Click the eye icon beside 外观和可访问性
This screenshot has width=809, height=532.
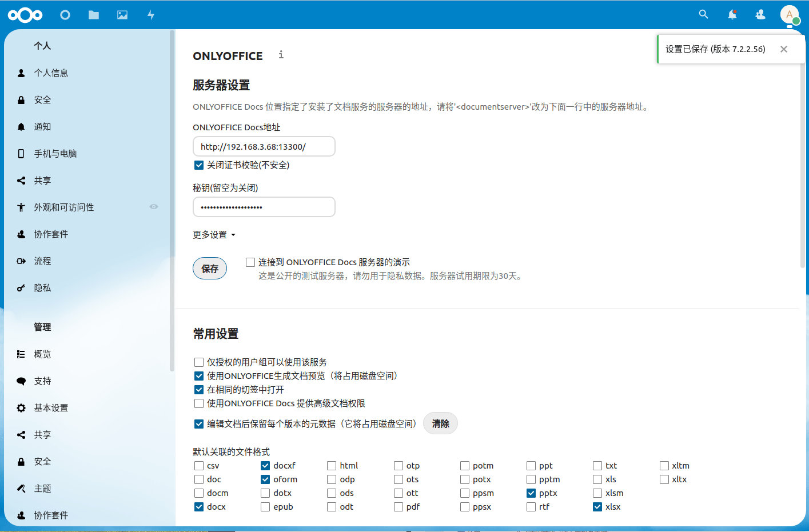[x=154, y=207]
